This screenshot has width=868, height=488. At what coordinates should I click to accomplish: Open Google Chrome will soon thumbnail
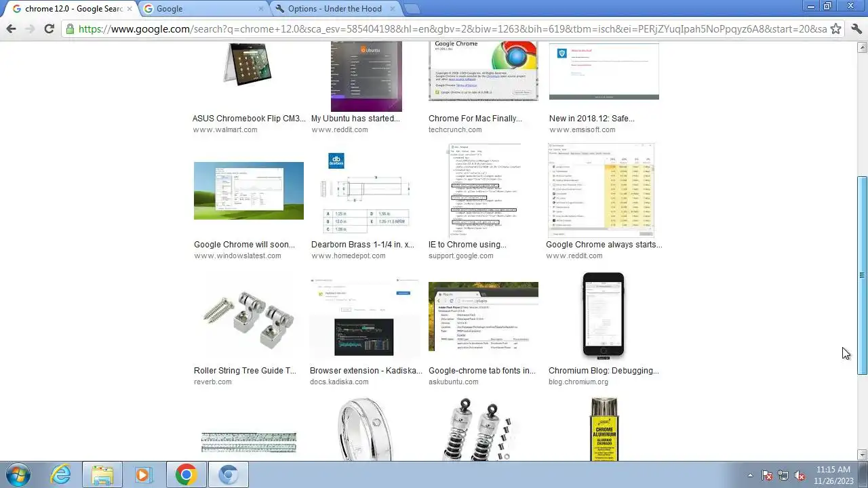coord(248,190)
